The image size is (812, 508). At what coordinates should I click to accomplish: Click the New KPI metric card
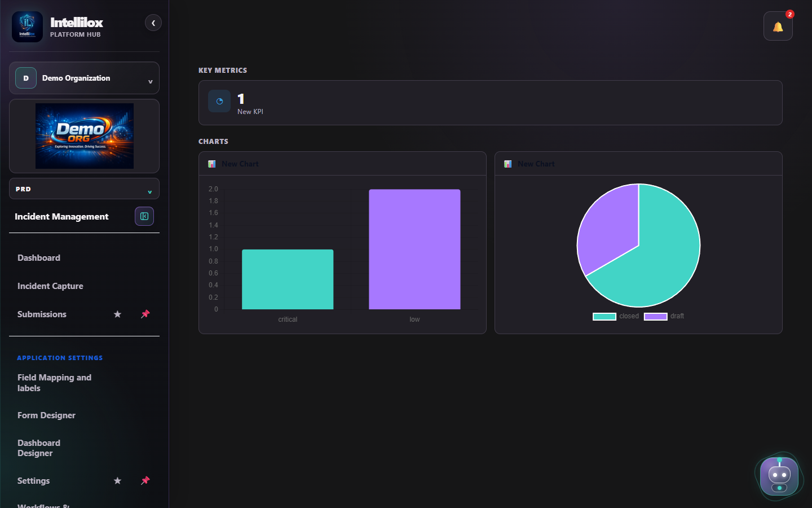490,103
